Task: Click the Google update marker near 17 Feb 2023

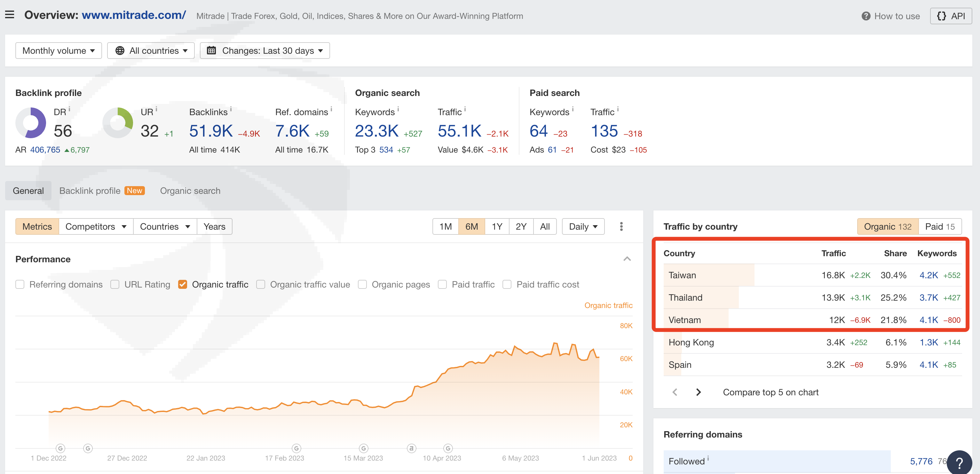Action: [x=296, y=448]
